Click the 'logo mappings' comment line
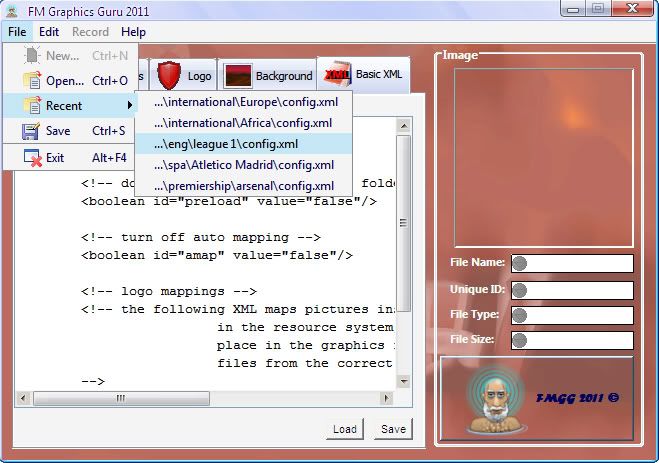Viewport: 659px width, 463px height. click(169, 291)
